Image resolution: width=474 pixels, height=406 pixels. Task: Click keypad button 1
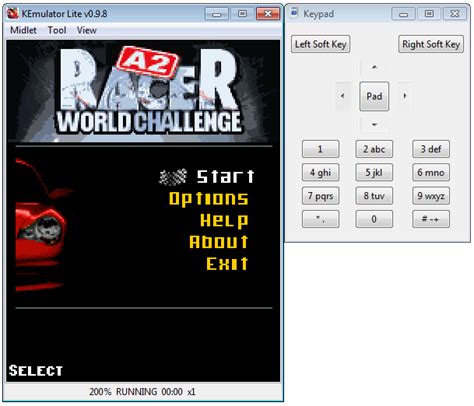coord(320,149)
